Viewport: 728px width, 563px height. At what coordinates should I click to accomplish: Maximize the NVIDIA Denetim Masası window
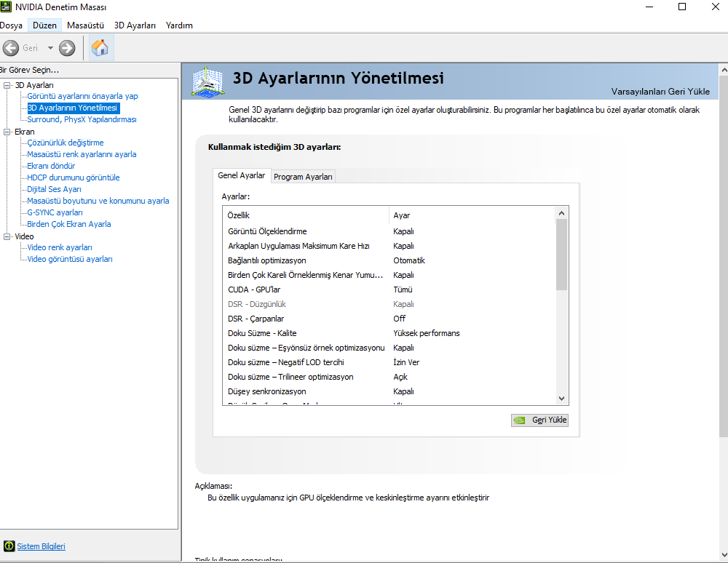[682, 7]
